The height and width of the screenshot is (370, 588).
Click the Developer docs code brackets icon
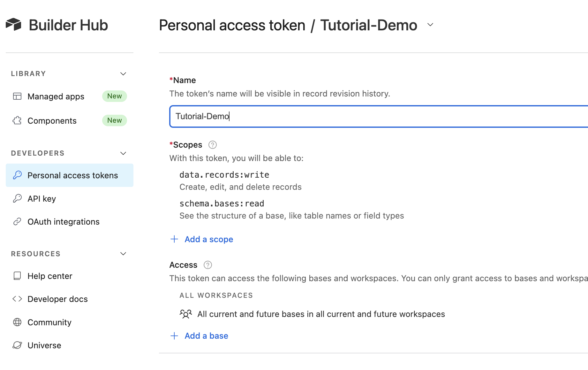click(17, 299)
